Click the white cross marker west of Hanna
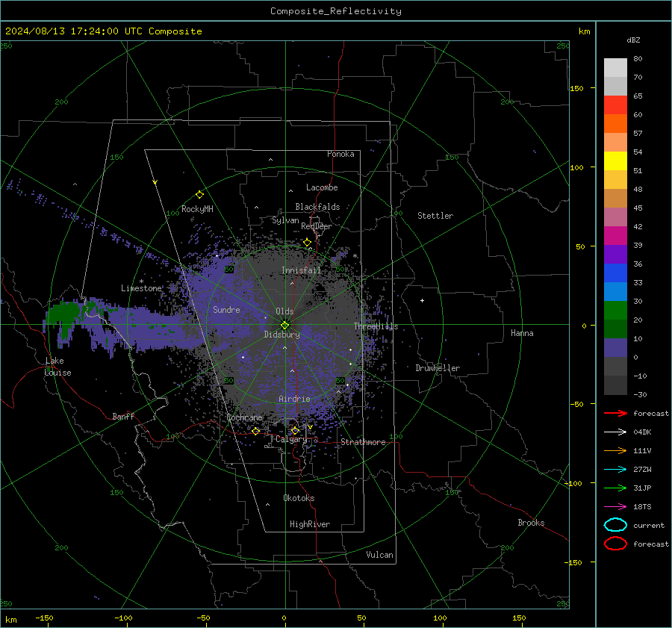The width and height of the screenshot is (672, 628). pyautogui.click(x=422, y=300)
